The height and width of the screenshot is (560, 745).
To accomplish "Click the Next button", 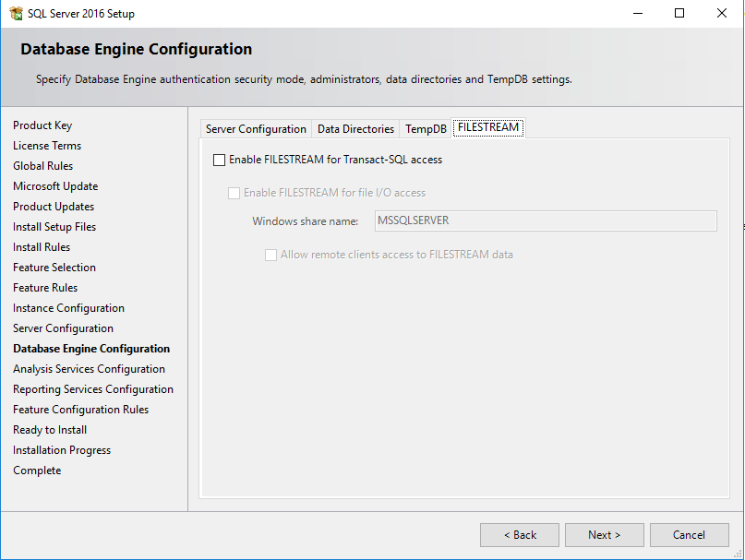I will pos(605,535).
